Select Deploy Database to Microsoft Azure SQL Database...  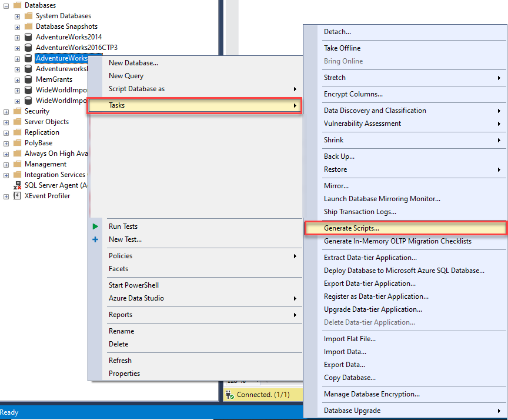click(x=405, y=271)
